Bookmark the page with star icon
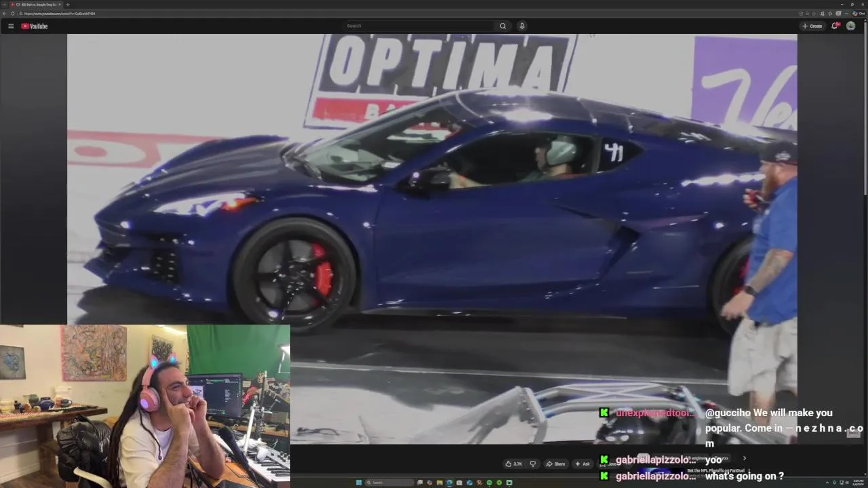868x488 pixels. tap(814, 14)
